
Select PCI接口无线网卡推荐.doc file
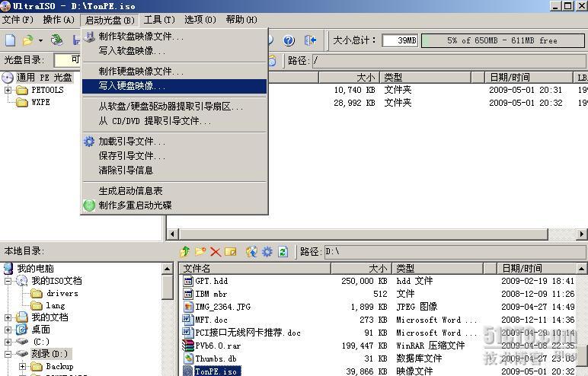coord(248,333)
